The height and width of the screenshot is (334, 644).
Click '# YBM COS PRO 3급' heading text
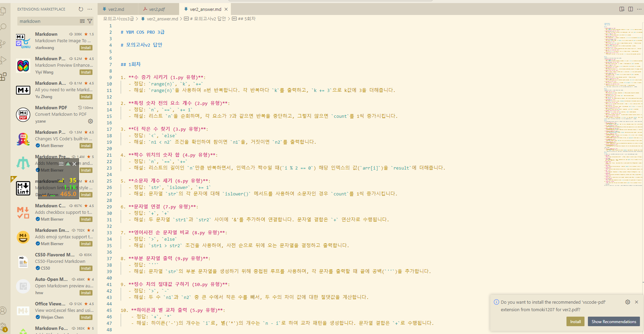coord(142,32)
